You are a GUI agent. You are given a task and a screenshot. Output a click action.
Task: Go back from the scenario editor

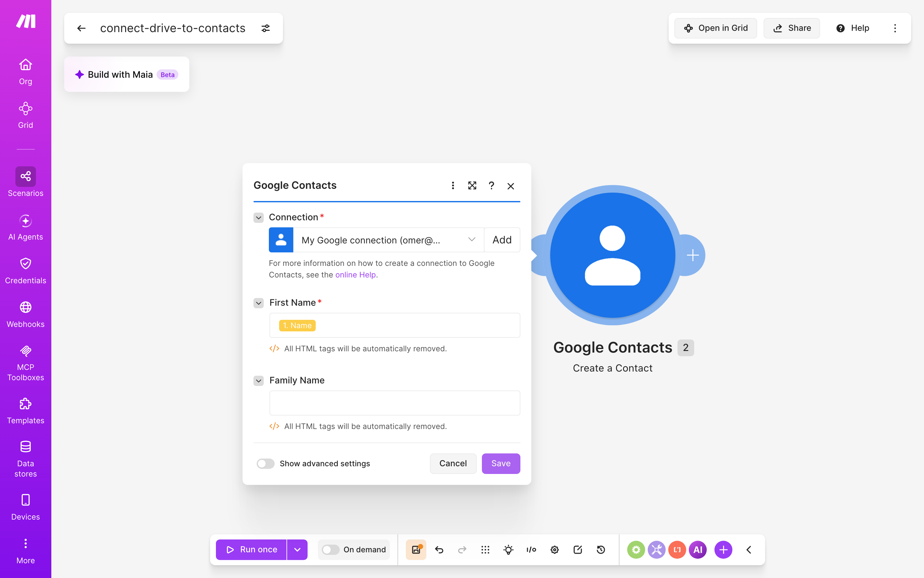click(x=81, y=28)
